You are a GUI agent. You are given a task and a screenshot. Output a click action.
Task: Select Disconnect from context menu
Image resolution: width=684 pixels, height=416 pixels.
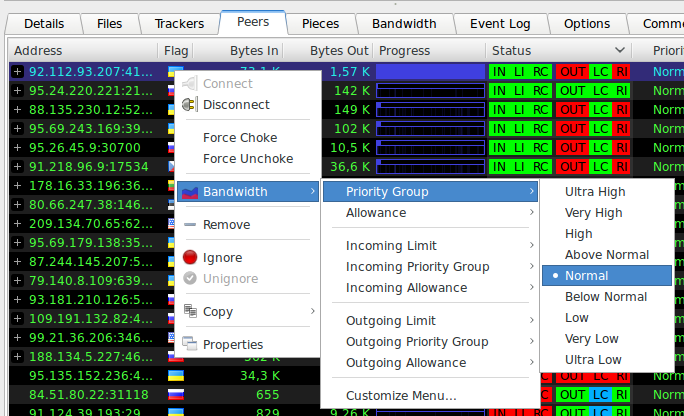click(x=247, y=105)
